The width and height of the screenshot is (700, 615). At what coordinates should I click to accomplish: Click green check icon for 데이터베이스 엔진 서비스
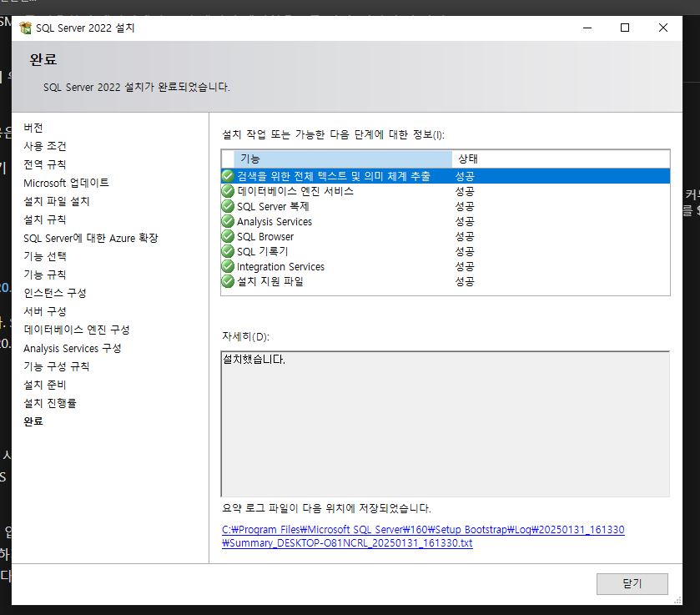coord(228,191)
